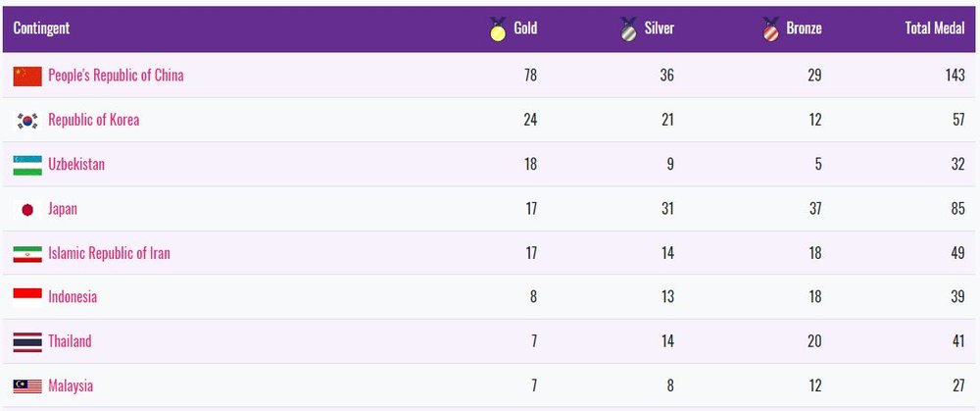Click the gold medal icon in header
Viewport: 980px width, 411px height.
coord(498,28)
